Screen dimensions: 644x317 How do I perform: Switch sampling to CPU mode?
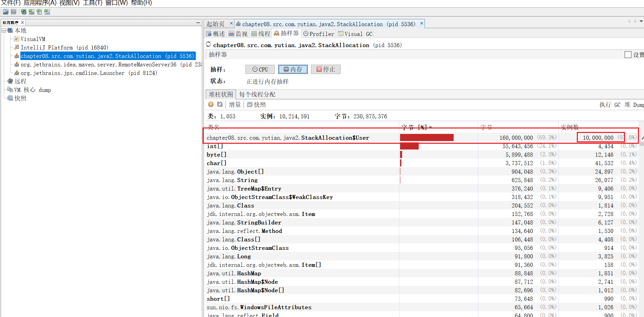tap(260, 70)
